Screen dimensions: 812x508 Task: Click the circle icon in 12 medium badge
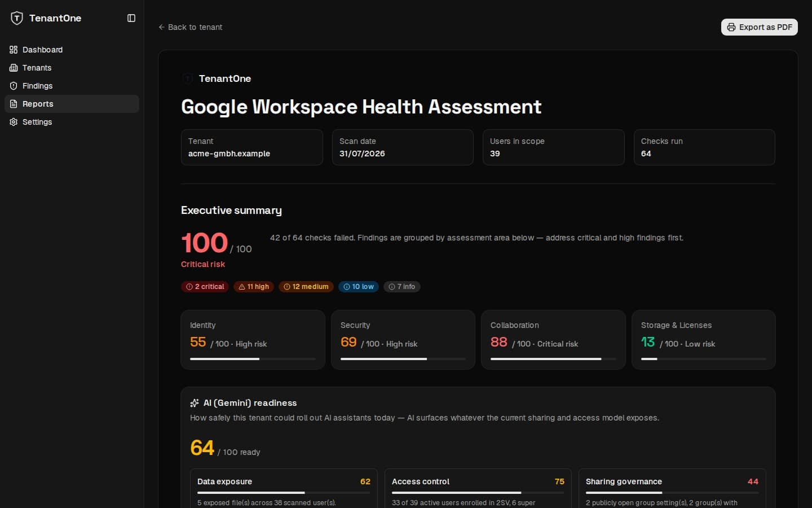[x=287, y=287]
